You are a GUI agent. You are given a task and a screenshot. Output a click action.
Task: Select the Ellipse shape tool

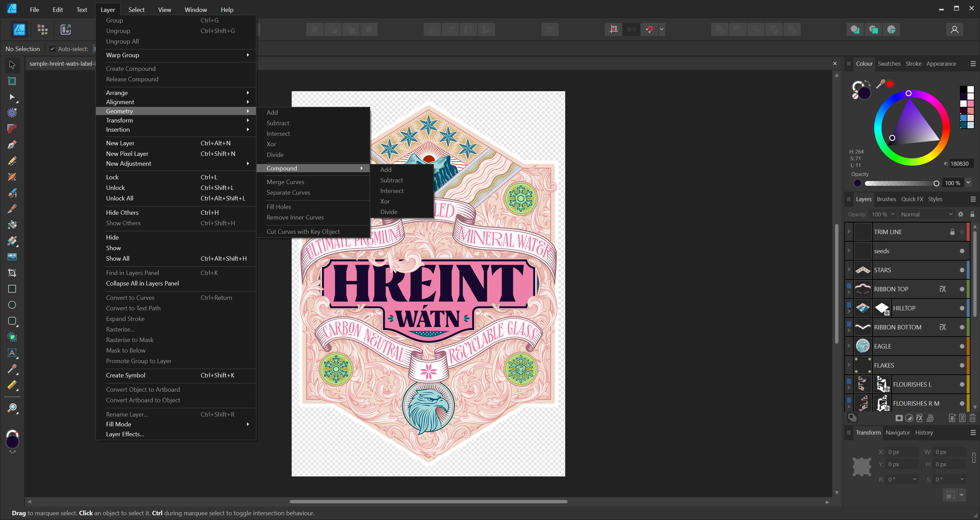tap(12, 305)
